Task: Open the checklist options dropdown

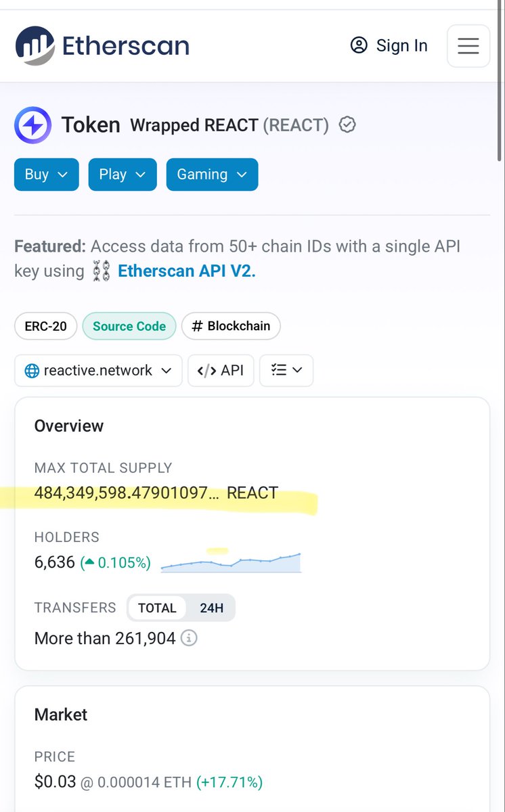Action: click(286, 371)
